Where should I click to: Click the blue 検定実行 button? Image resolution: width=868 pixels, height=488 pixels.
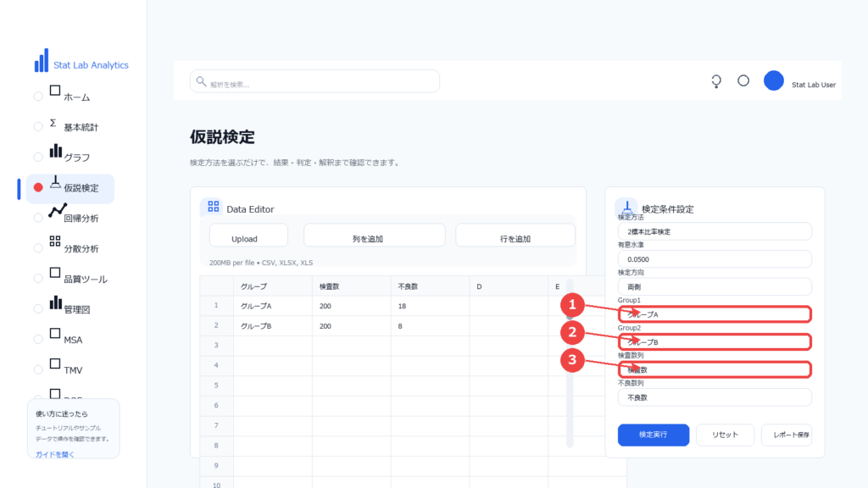[x=654, y=435]
